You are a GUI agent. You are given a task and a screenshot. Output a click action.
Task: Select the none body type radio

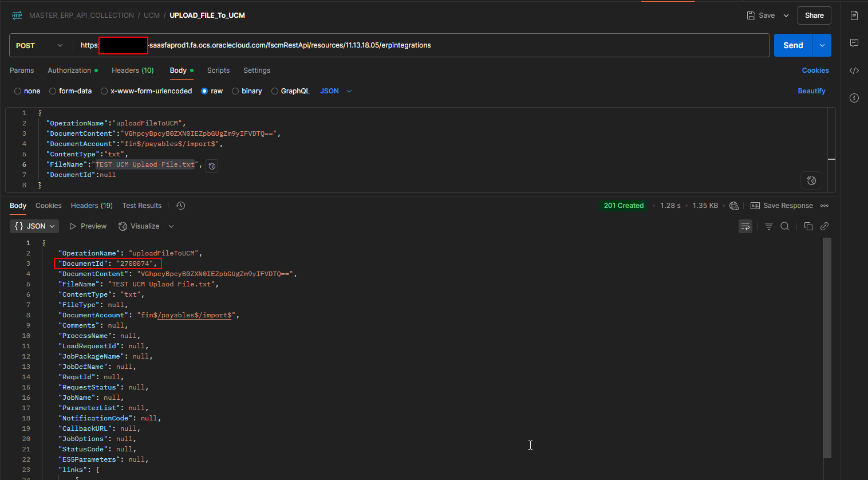point(18,91)
